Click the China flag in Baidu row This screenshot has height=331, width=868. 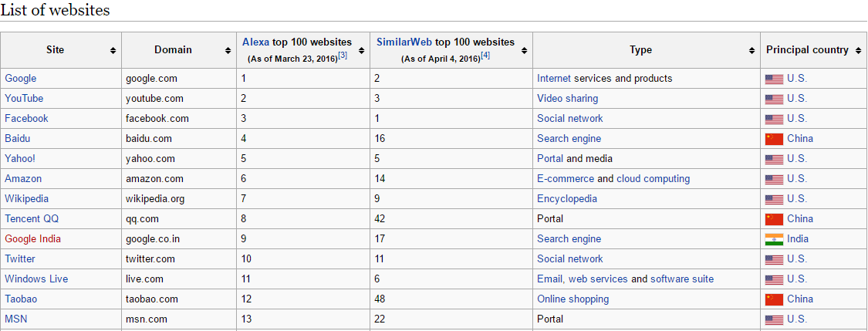[x=774, y=139]
